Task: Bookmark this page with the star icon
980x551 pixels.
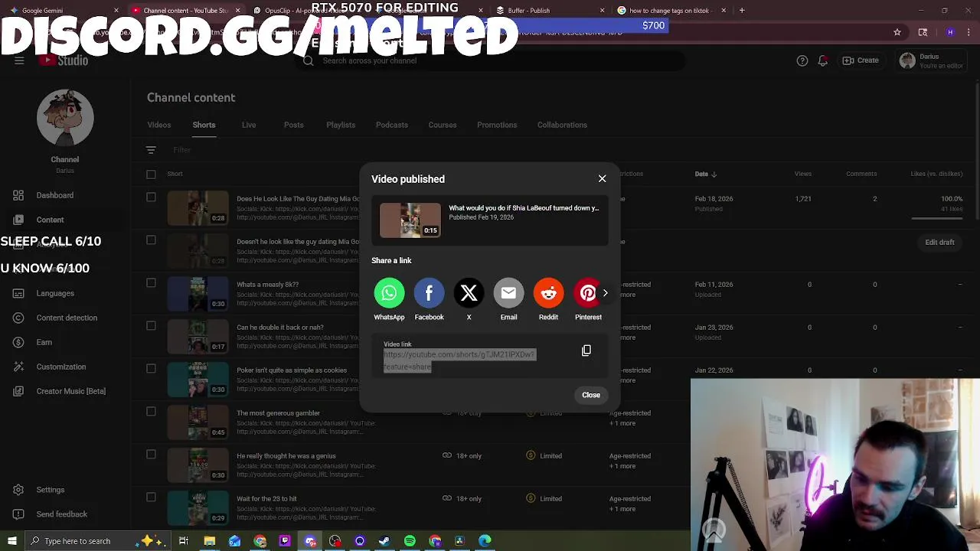Action: pos(897,32)
